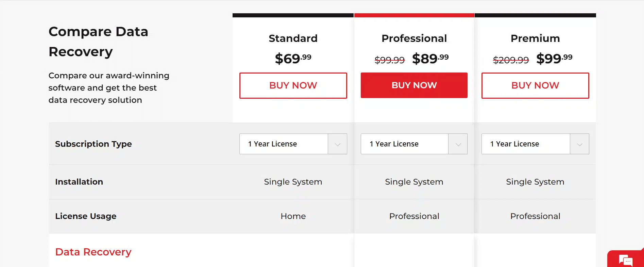This screenshot has width=644, height=267.
Task: Expand the Premium plan license dropdown arrow
Action: [579, 144]
